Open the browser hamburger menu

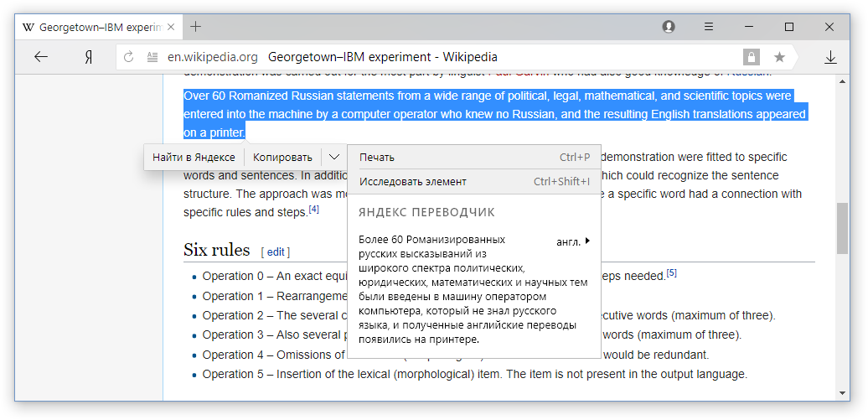point(709,27)
